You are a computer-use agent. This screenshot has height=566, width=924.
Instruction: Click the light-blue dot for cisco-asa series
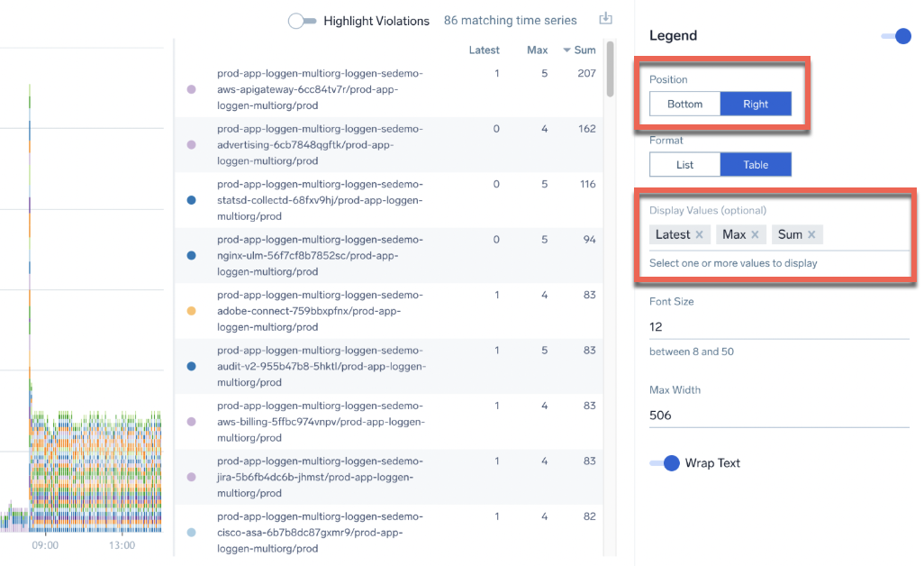(x=191, y=533)
